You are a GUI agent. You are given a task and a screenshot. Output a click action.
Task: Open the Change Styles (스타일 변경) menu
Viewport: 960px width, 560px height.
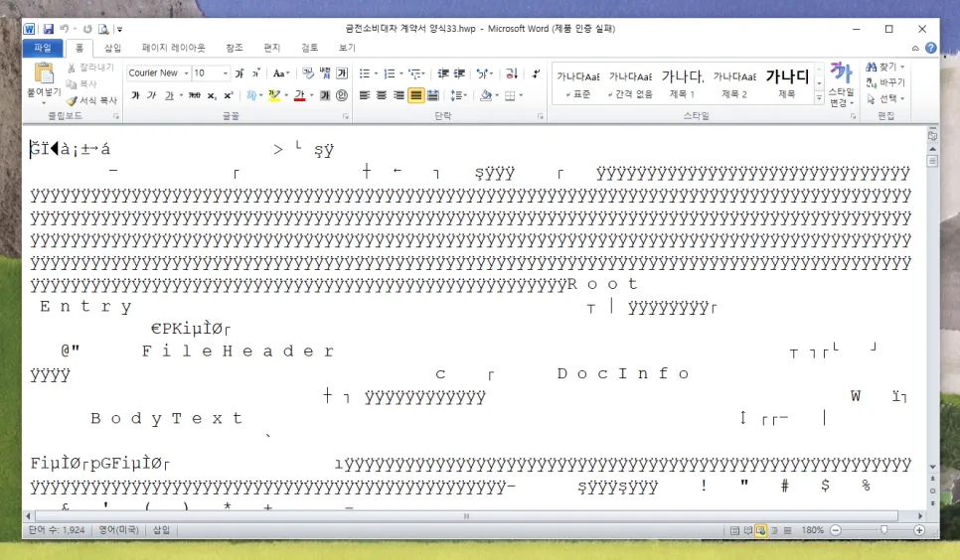point(841,83)
